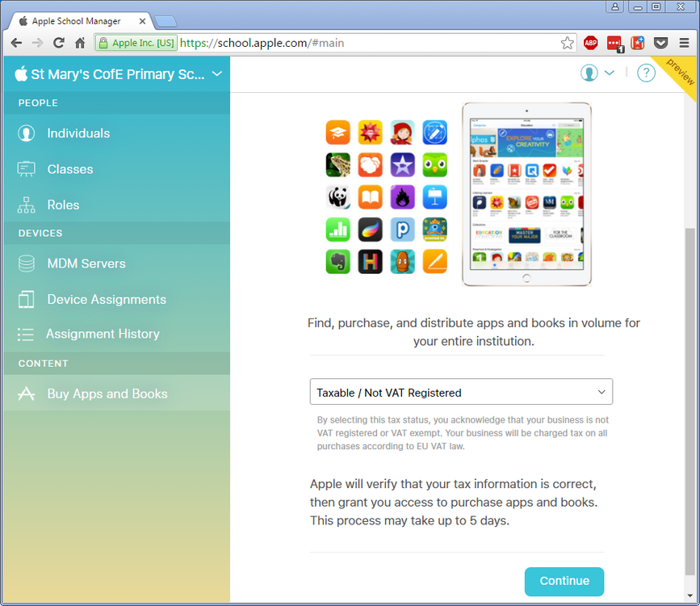This screenshot has width=700, height=606.
Task: Click the Device Assignments devices icon
Action: 27,300
